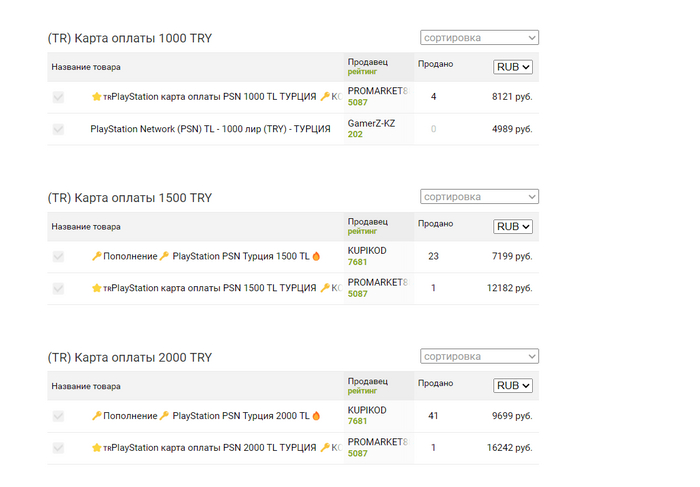
Task: Click the fire icon after 'Турция 1500 TL'
Action: click(x=316, y=257)
